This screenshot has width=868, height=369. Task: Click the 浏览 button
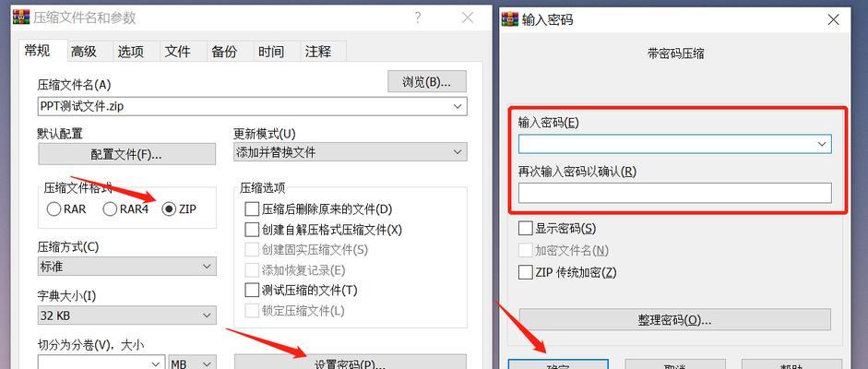[427, 81]
